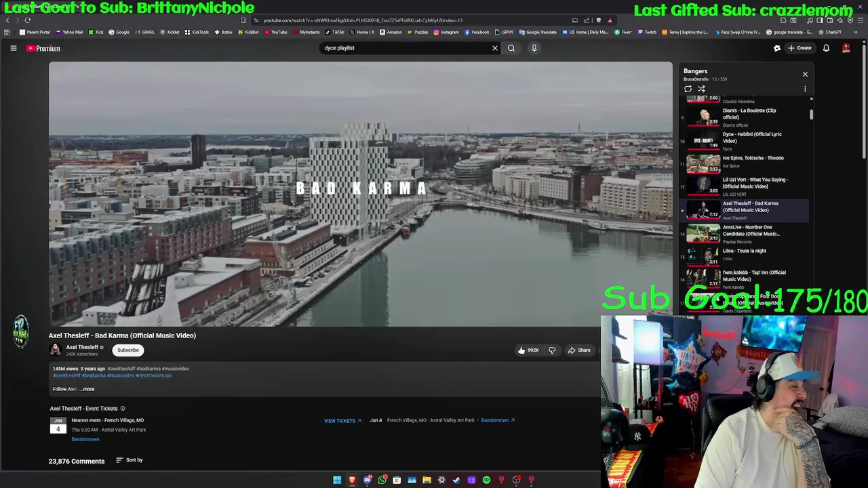Viewport: 868px width, 488px height.
Task: Subscribe to Axel Thesleff channel
Action: click(x=127, y=350)
